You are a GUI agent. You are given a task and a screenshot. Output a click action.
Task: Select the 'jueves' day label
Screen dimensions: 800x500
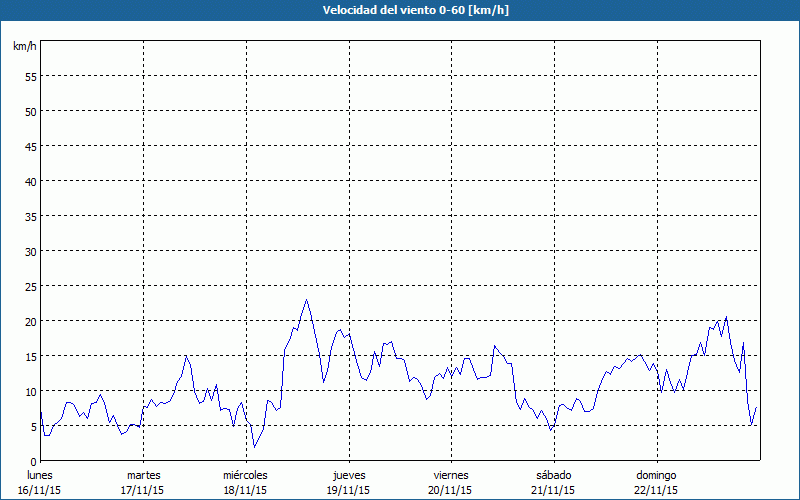click(x=348, y=475)
